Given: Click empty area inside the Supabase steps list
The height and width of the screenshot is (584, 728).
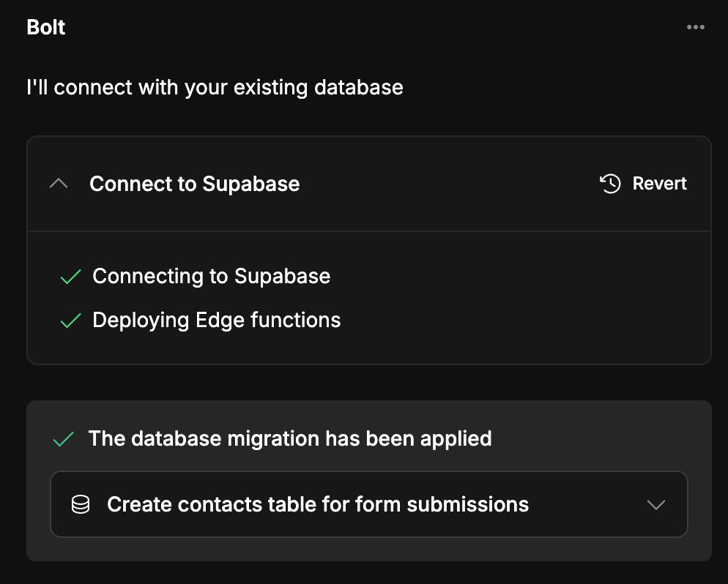Looking at the screenshot, I should pyautogui.click(x=513, y=300).
